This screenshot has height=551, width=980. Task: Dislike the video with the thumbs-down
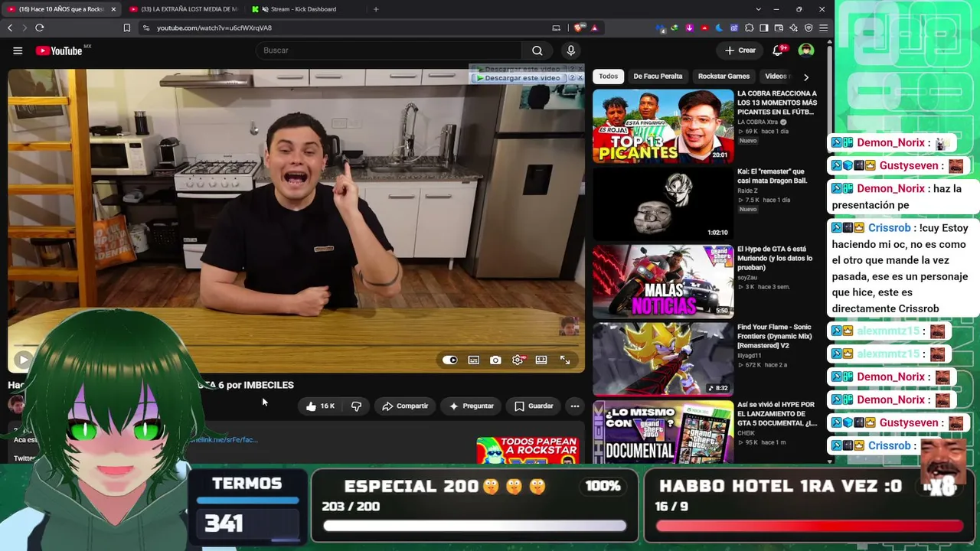pyautogui.click(x=356, y=406)
